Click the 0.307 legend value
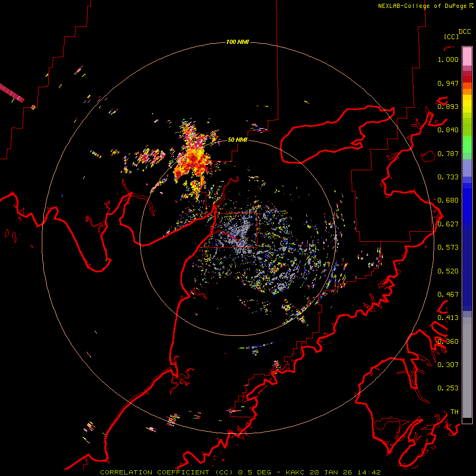476x476 pixels. (448, 365)
